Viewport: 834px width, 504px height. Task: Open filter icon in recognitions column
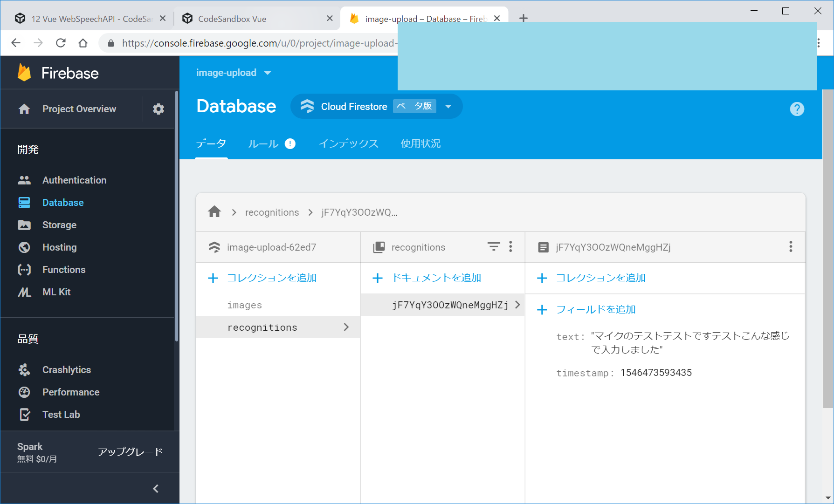click(x=494, y=246)
